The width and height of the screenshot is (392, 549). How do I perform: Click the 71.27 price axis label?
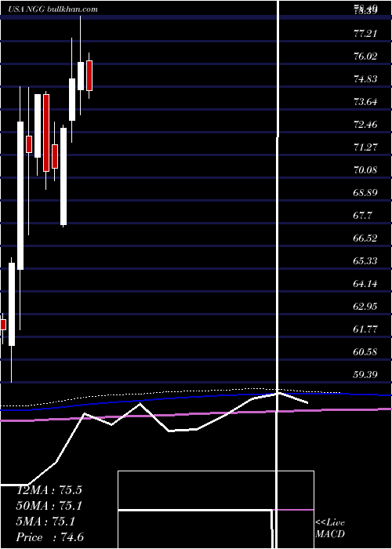(365, 147)
